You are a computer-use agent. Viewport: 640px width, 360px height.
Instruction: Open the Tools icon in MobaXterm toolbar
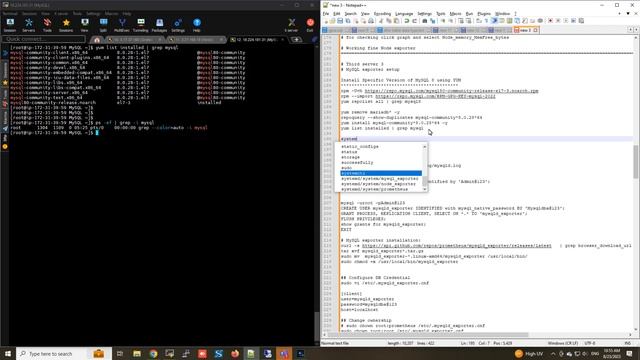point(47,25)
